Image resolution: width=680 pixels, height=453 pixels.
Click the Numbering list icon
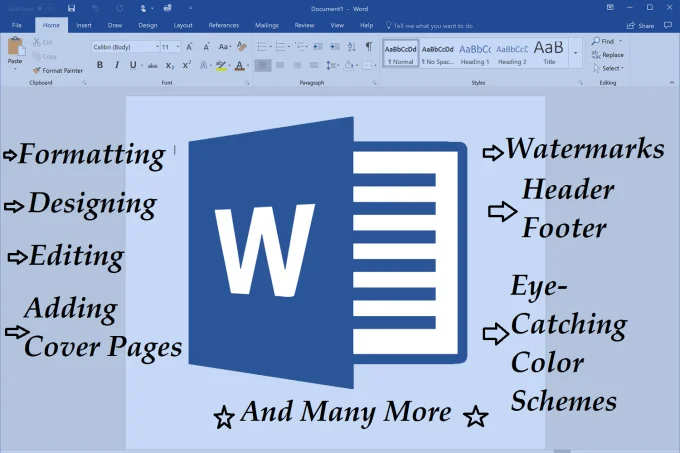tap(281, 46)
